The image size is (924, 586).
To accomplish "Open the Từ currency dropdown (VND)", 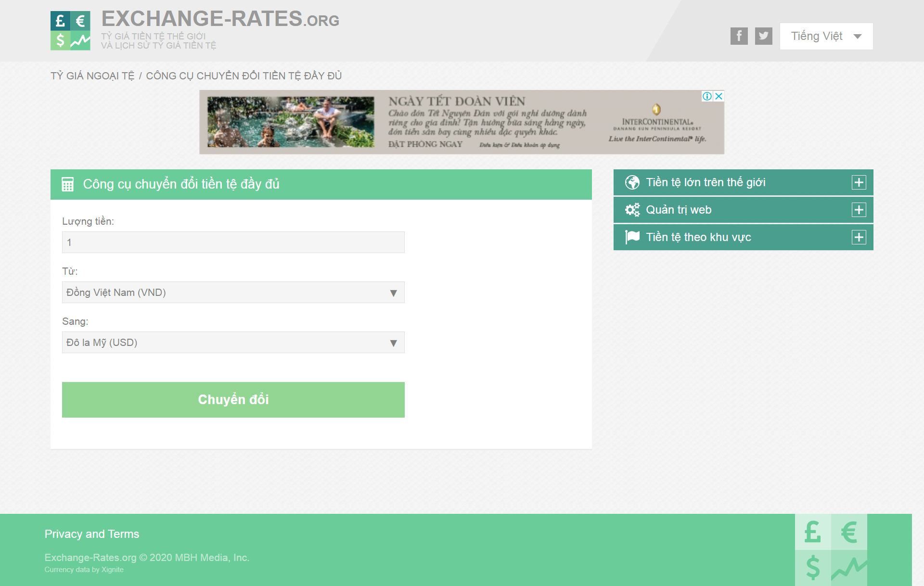I will (233, 293).
